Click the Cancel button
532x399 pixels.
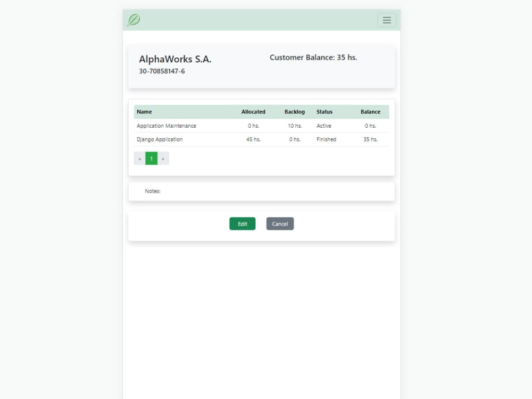tap(280, 223)
